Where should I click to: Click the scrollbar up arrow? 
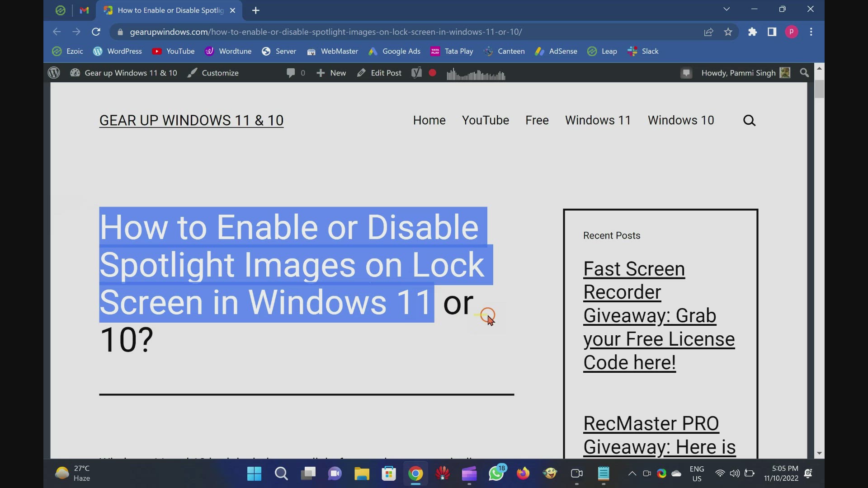click(819, 68)
